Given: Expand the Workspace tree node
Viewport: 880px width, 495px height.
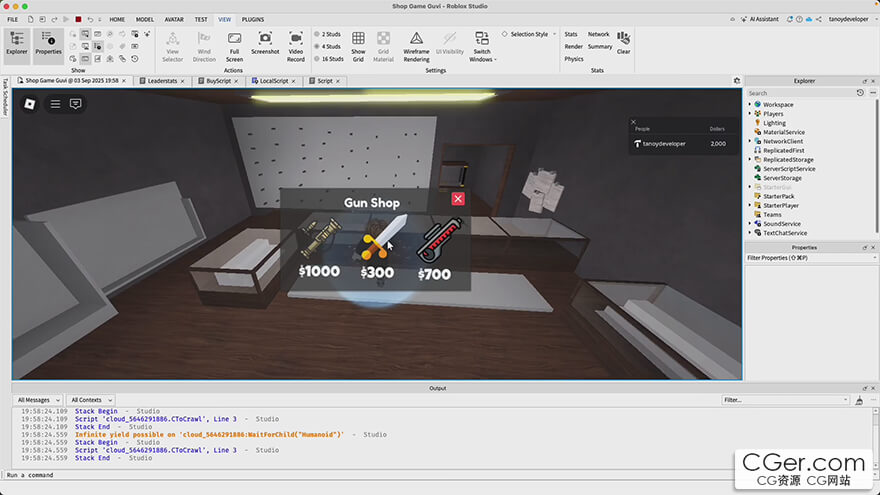Looking at the screenshot, I should (750, 105).
